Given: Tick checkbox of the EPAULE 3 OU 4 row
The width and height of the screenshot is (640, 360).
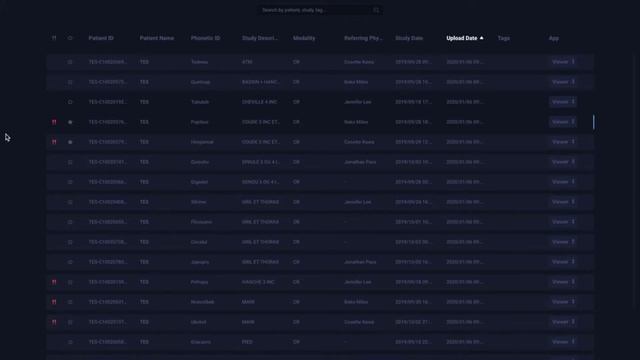Looking at the screenshot, I should click(x=70, y=162).
